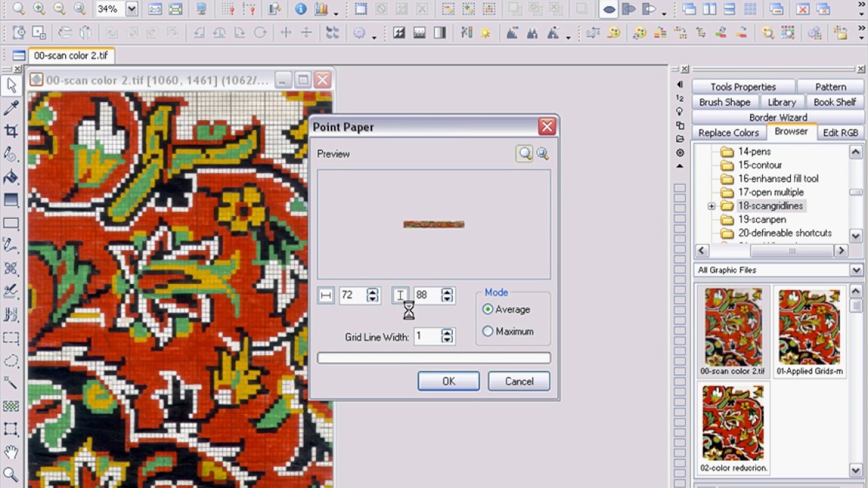Select the arrow pointer tool
This screenshot has height=488, width=868.
(11, 85)
